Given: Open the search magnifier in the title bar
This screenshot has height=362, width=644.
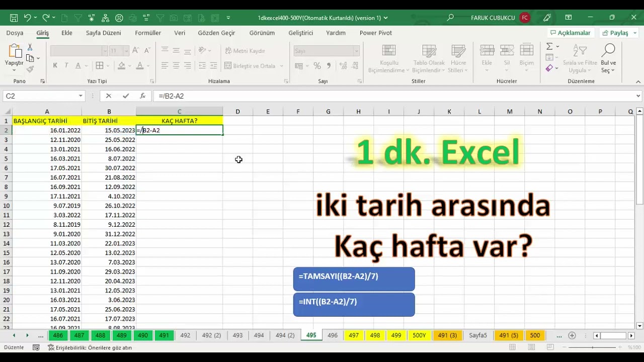Looking at the screenshot, I should point(450,18).
